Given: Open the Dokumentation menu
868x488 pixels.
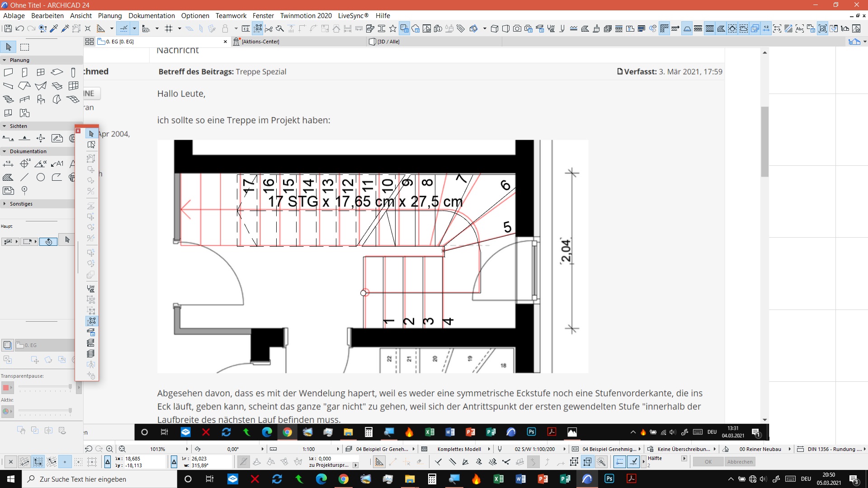Looking at the screenshot, I should tap(151, 16).
